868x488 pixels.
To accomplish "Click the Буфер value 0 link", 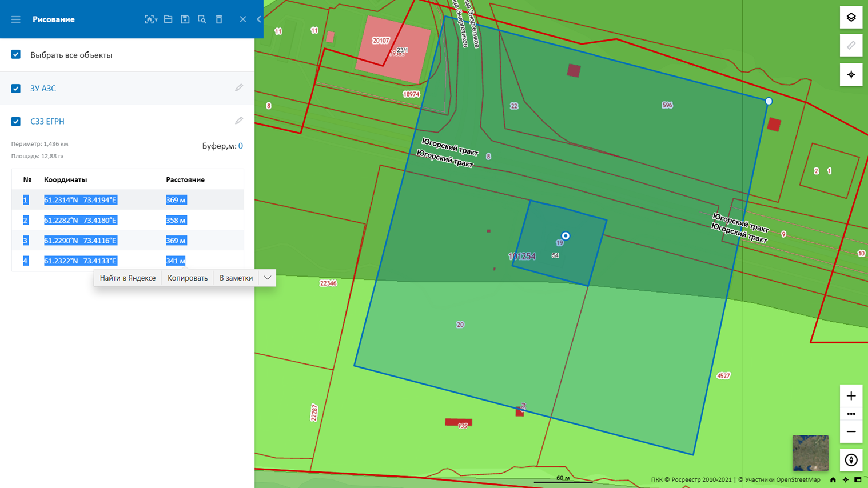I will click(241, 146).
